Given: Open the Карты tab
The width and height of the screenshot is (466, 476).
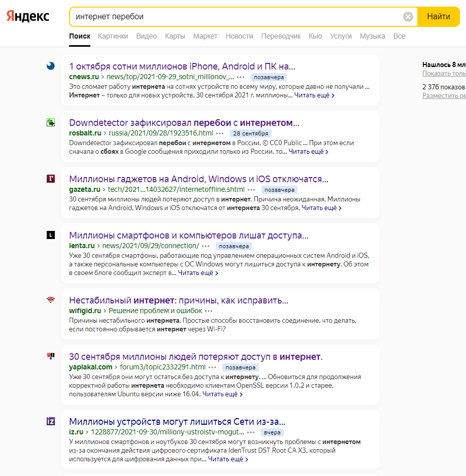Looking at the screenshot, I should [175, 36].
